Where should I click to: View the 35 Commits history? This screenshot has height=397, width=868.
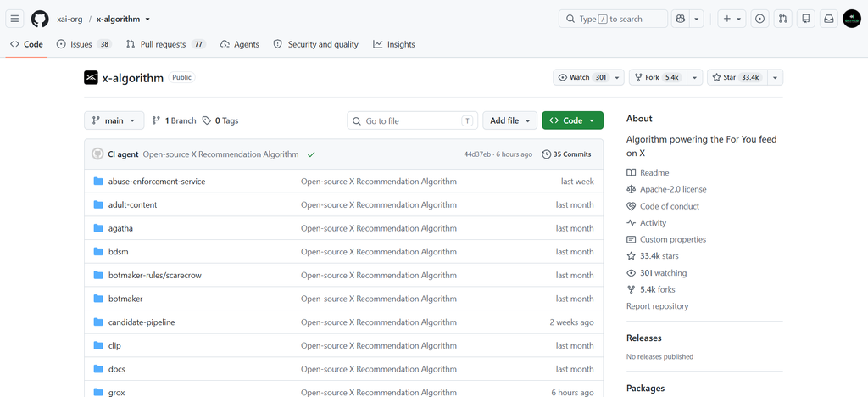tap(566, 154)
